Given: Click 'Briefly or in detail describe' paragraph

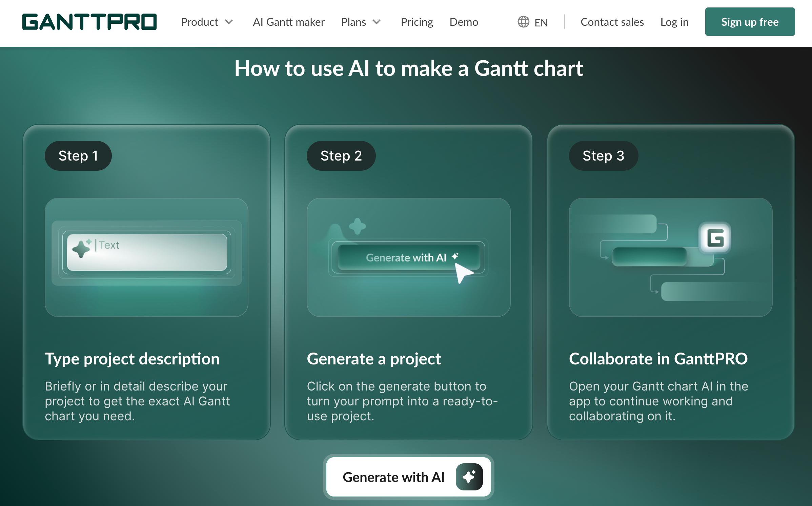Looking at the screenshot, I should (x=137, y=401).
